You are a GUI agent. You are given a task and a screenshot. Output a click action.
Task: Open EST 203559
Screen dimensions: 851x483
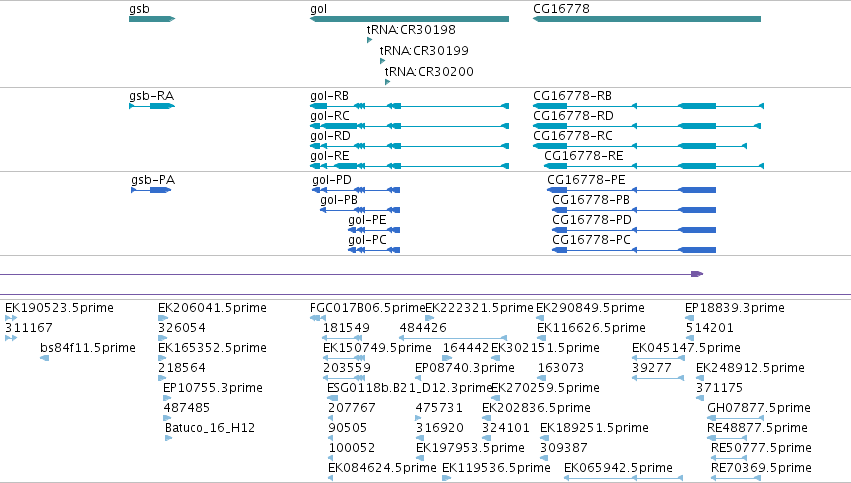click(344, 378)
